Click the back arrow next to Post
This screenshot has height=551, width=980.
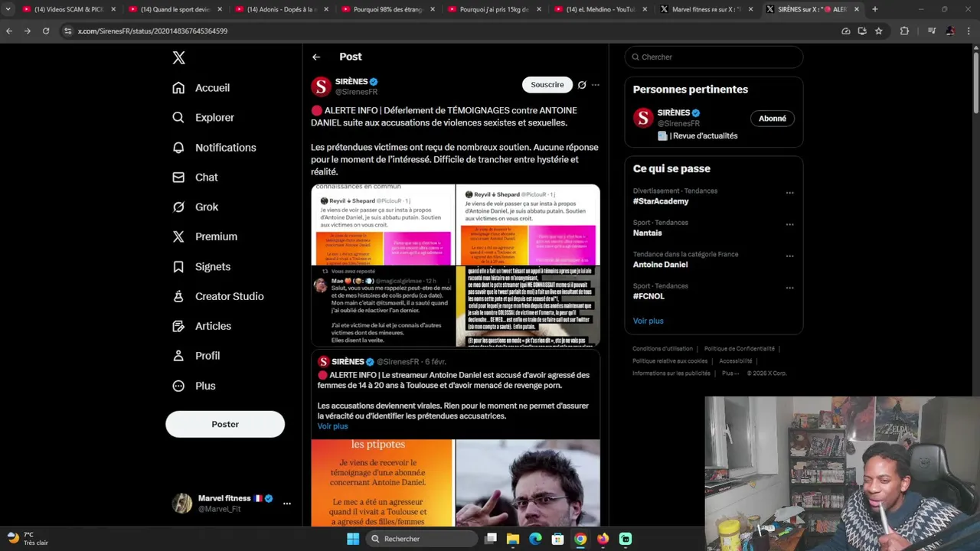click(x=316, y=57)
